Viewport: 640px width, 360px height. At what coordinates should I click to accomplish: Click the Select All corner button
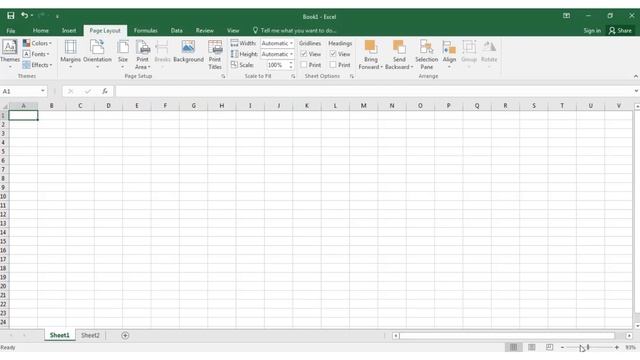pos(4,106)
